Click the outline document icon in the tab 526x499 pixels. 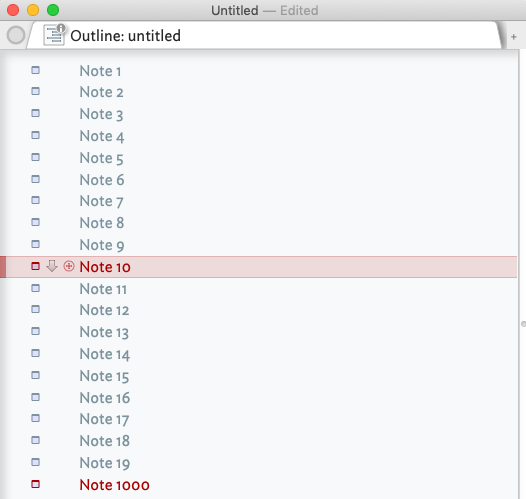54,35
